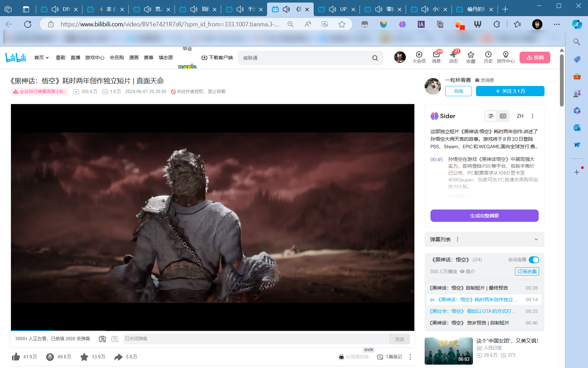Open the 历史 history icon
This screenshot has height=368, width=588.
coord(488,57)
